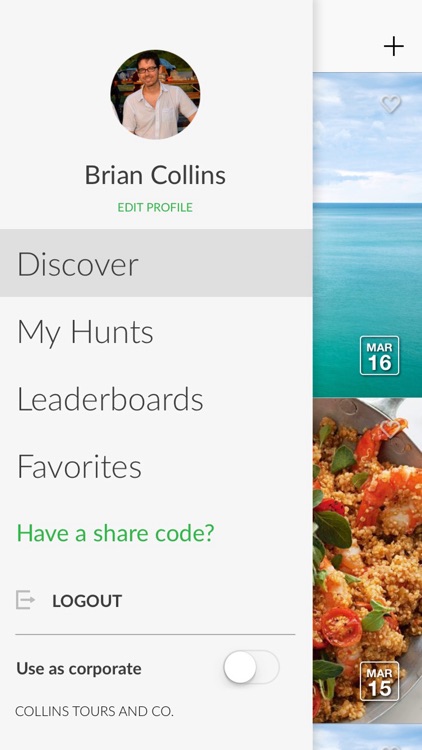Toggle the Use as corporate switch

click(251, 667)
